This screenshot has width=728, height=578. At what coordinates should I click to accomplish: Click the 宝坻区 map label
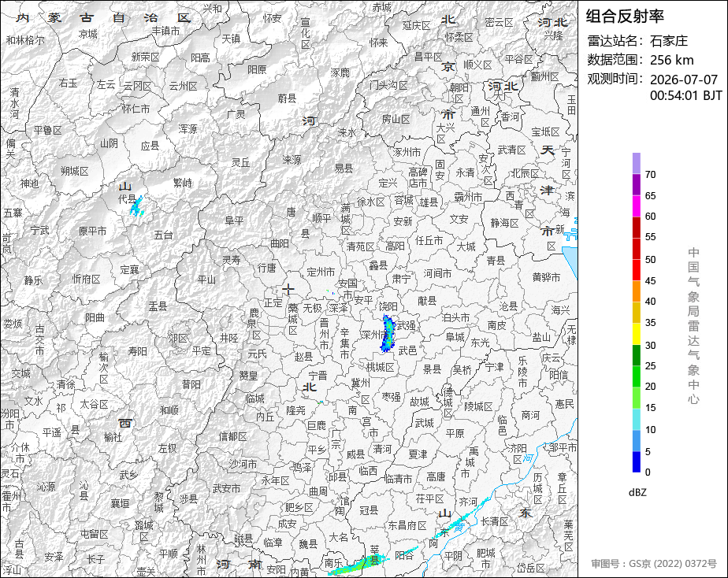coord(545,132)
